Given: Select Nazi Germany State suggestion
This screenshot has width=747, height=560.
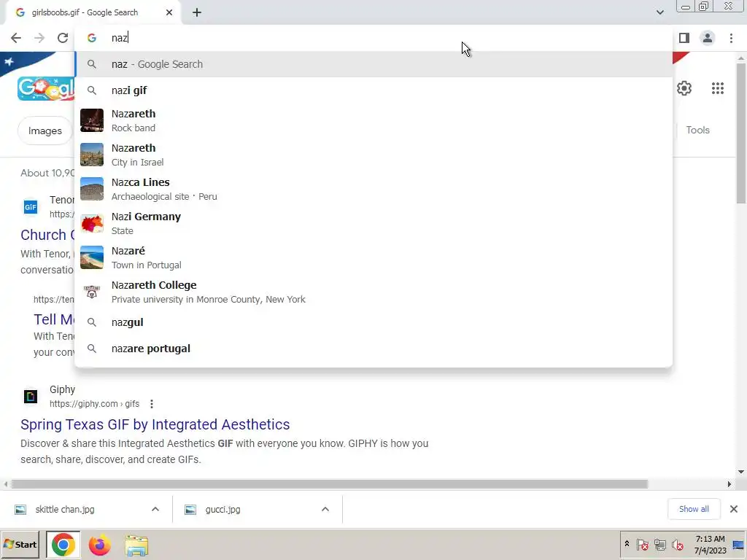Looking at the screenshot, I should coord(373,223).
